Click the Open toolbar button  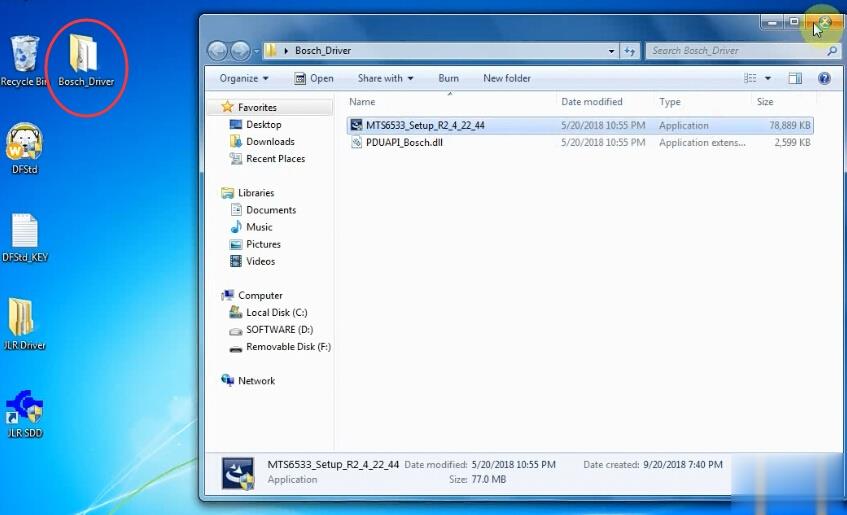coord(314,78)
